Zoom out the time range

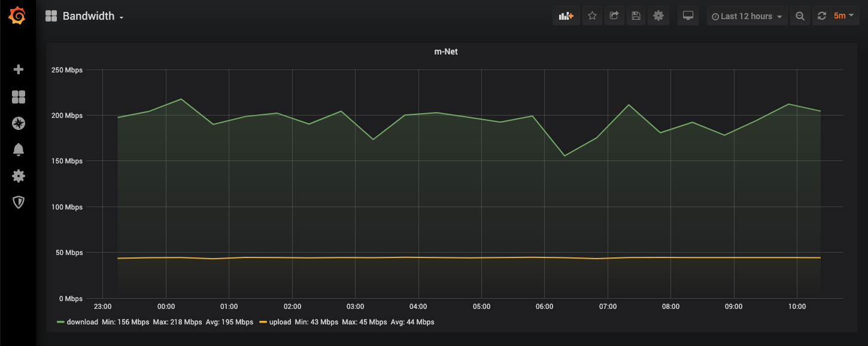pyautogui.click(x=800, y=16)
